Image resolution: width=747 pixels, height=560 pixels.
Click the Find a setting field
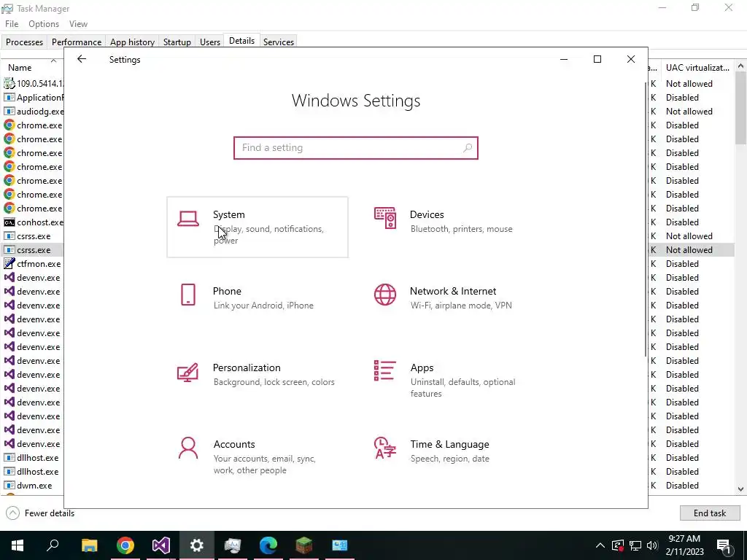356,147
